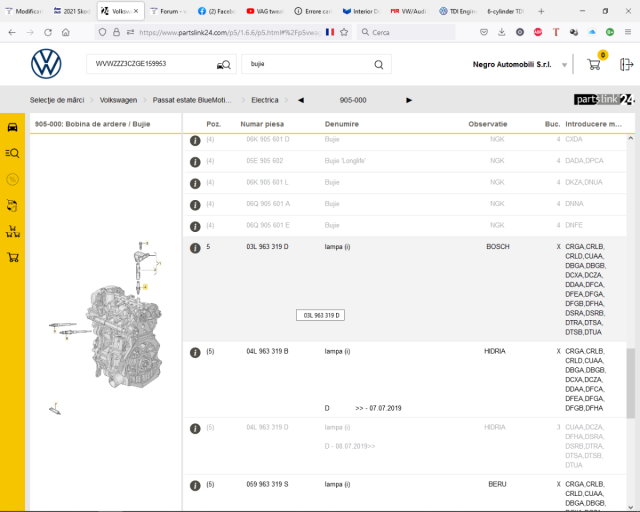Open the single cart icon in the sidebar
This screenshot has height=512, width=640.
pyautogui.click(x=13, y=257)
